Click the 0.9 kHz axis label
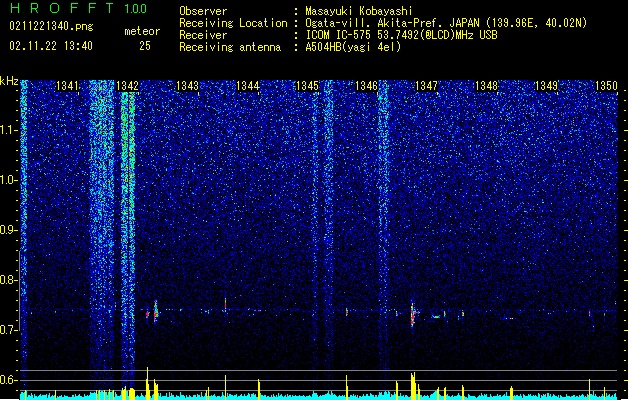Viewport: 629px width, 400px height. click(9, 230)
